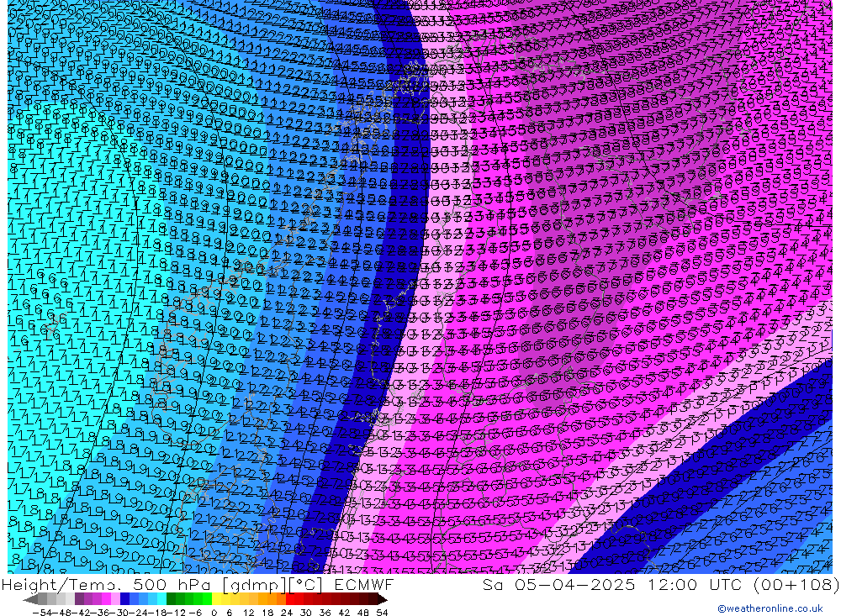The image size is (841, 616).
Task: Click the '[°C]' unit label
Action: click(x=305, y=585)
